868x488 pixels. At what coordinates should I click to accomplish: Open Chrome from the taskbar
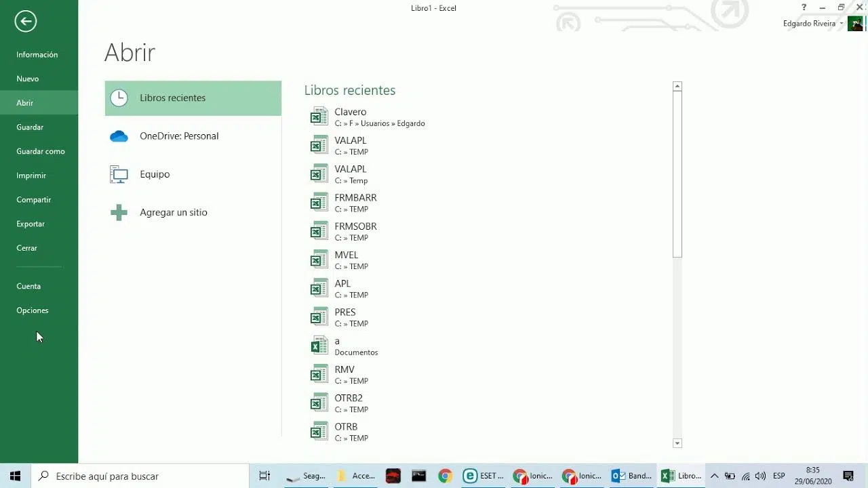tap(445, 476)
